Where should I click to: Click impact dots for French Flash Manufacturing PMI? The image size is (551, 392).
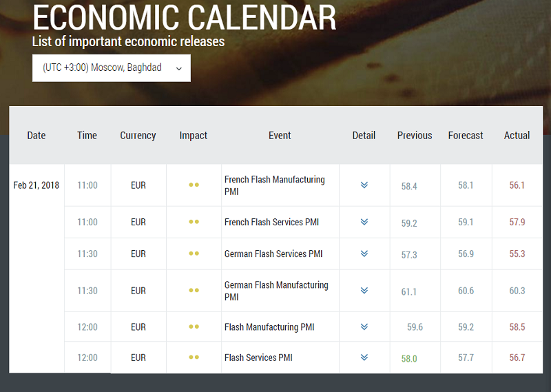[x=194, y=185]
